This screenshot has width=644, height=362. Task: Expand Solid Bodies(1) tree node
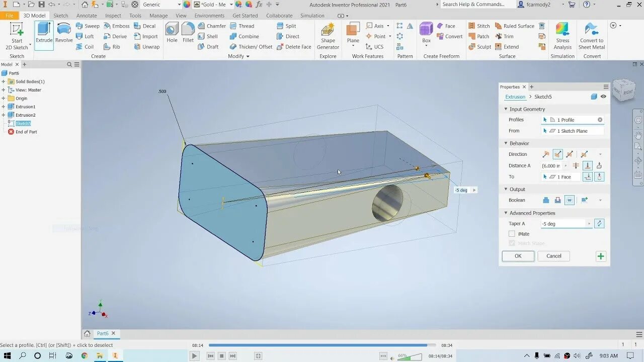tap(4, 81)
